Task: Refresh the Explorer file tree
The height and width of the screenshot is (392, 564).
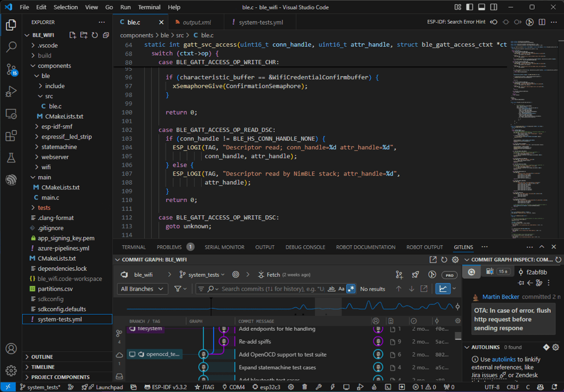Action: click(x=95, y=35)
